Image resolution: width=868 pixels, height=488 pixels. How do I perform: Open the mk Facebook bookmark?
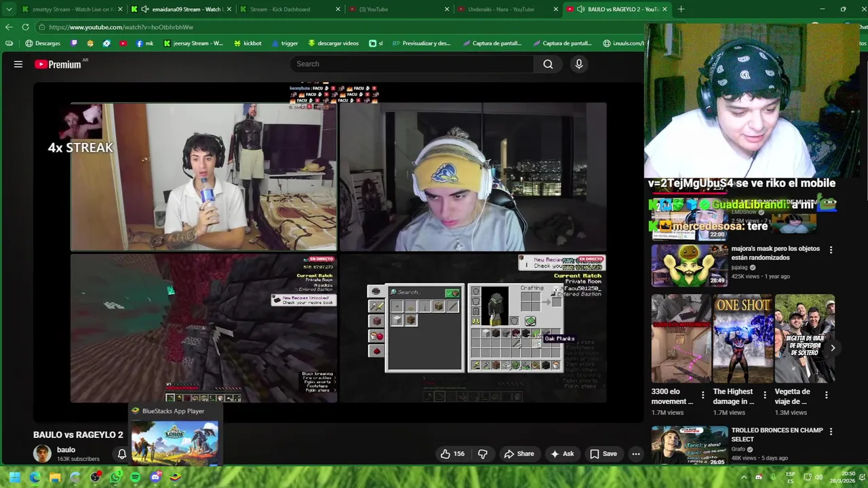[x=144, y=43]
